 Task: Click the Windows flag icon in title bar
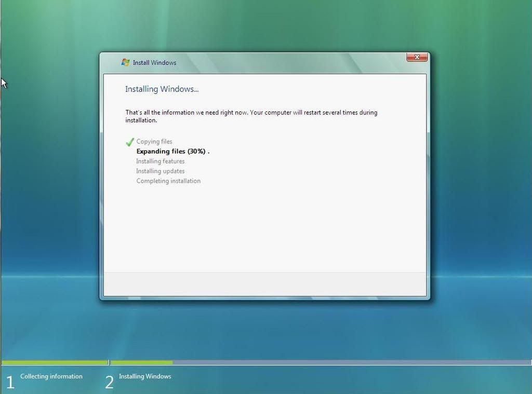(126, 62)
